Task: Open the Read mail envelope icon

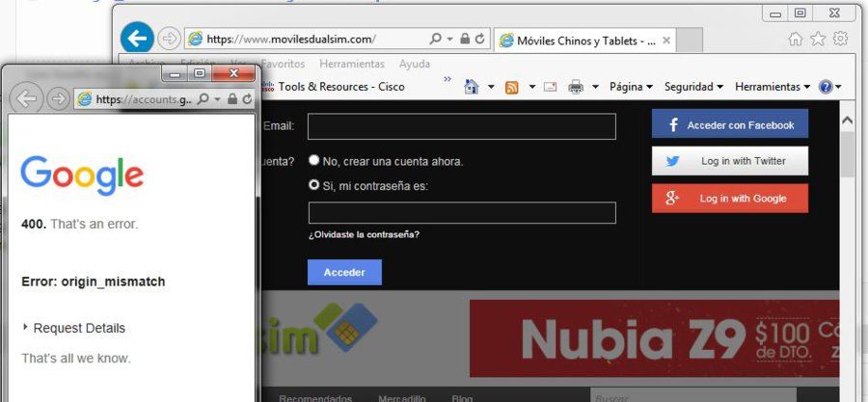Action: (550, 87)
